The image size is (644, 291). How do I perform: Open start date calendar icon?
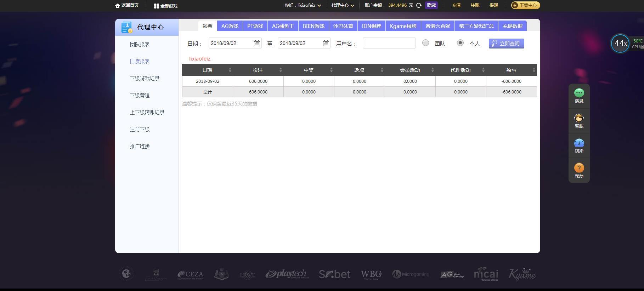257,43
